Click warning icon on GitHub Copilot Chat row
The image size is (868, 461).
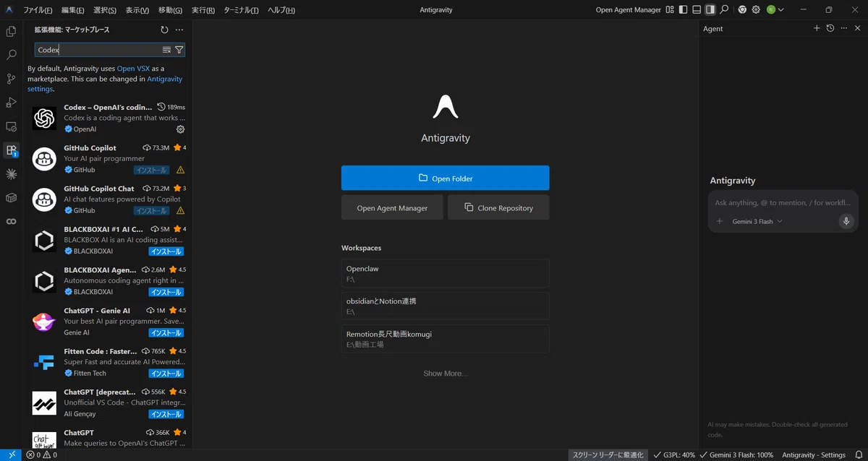tap(180, 210)
